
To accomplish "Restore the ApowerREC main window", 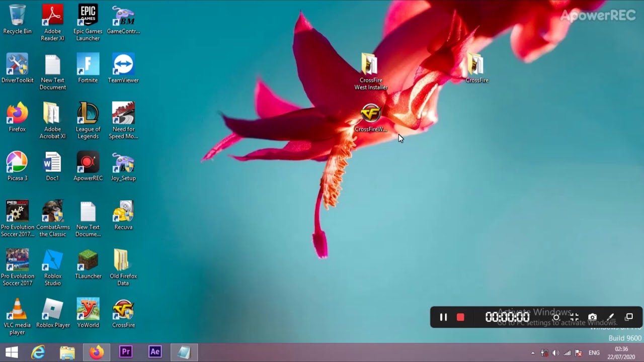I will pyautogui.click(x=629, y=317).
